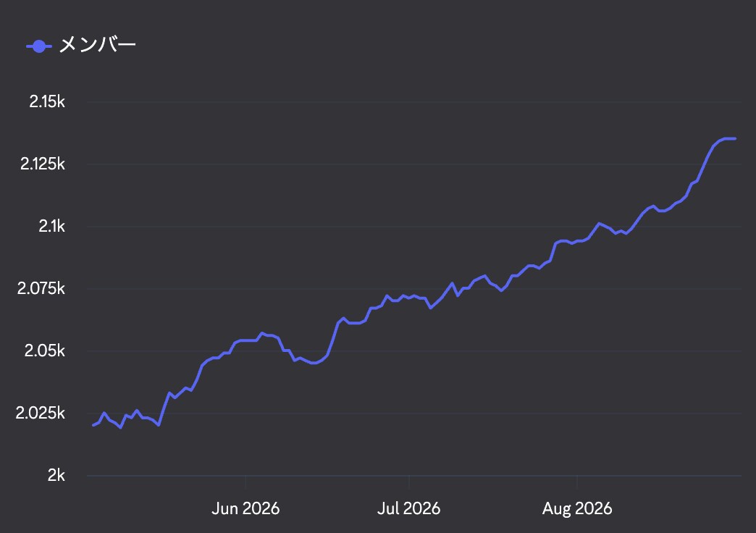Select the 2.05k y-axis label

coord(44,351)
